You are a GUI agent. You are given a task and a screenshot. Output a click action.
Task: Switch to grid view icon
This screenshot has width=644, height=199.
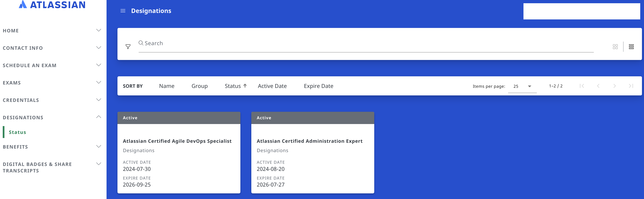pyautogui.click(x=615, y=47)
